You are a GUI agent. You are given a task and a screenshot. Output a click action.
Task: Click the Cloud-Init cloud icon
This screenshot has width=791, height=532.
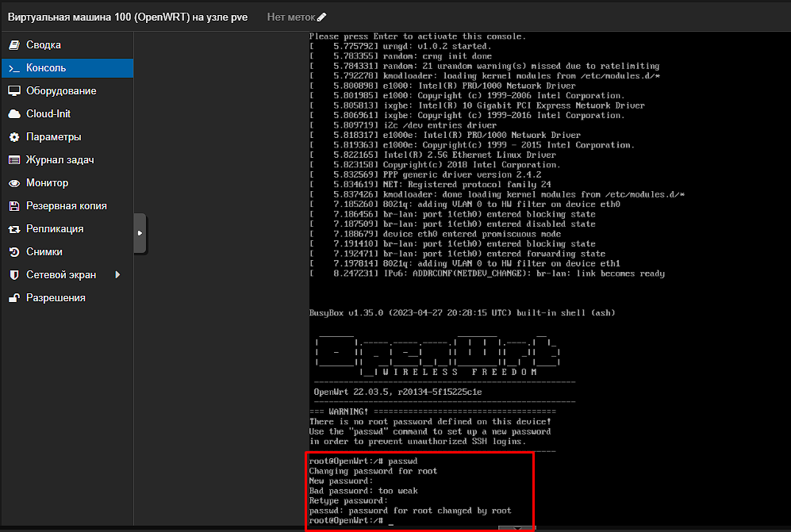[x=14, y=114]
